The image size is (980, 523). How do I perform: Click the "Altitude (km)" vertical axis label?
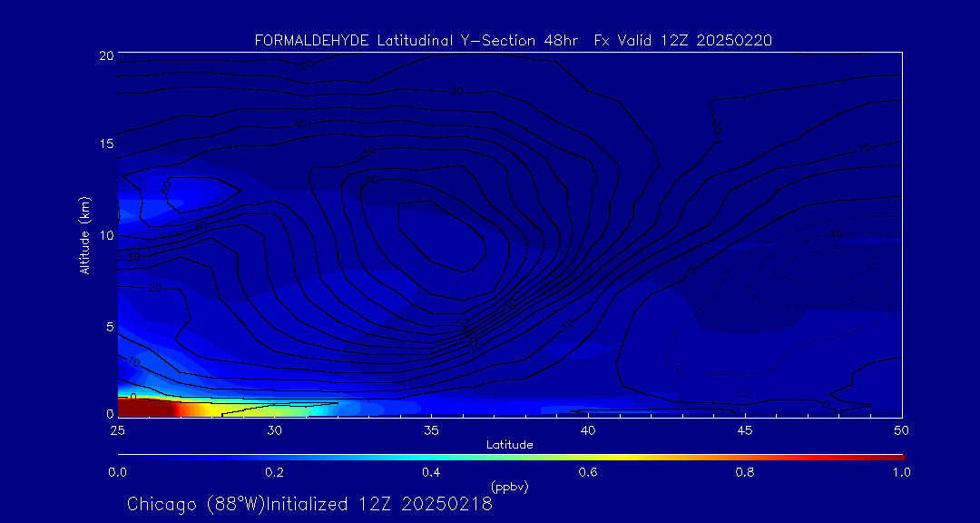click(84, 235)
